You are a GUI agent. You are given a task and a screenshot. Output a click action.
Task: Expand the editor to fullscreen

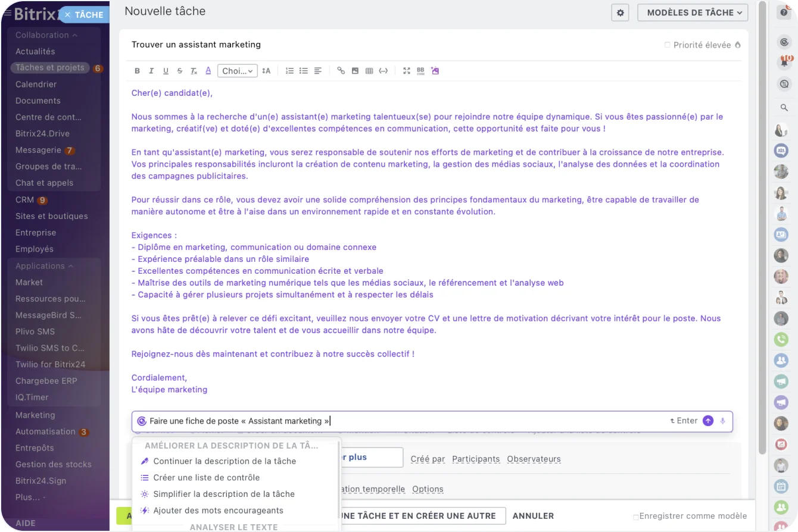click(407, 71)
